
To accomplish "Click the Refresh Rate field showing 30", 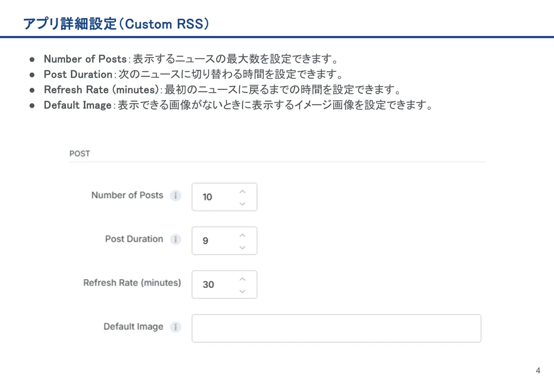I will 224,284.
